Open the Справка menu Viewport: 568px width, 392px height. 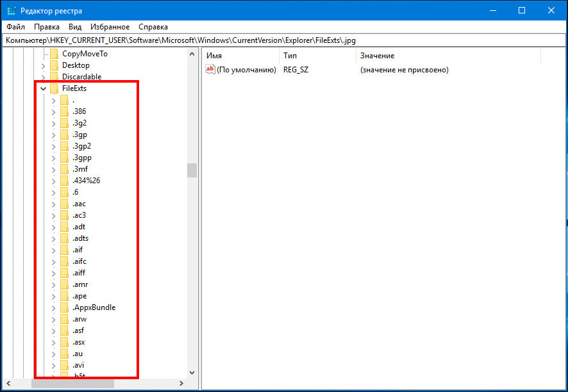[153, 27]
